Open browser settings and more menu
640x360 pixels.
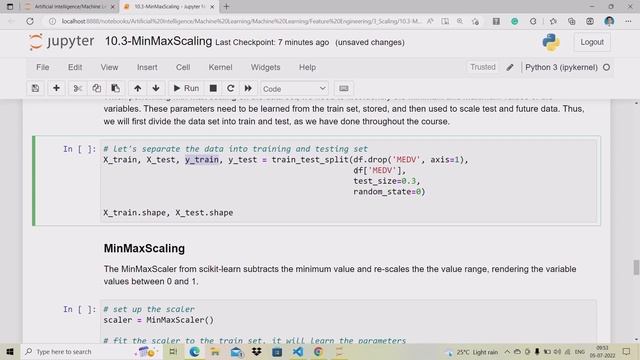[x=628, y=21]
